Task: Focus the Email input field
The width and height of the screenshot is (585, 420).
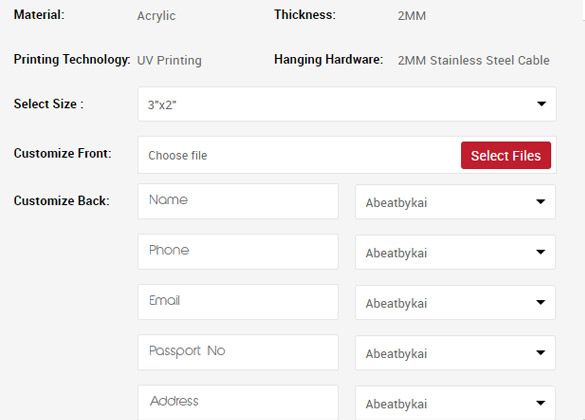Action: [x=238, y=302]
